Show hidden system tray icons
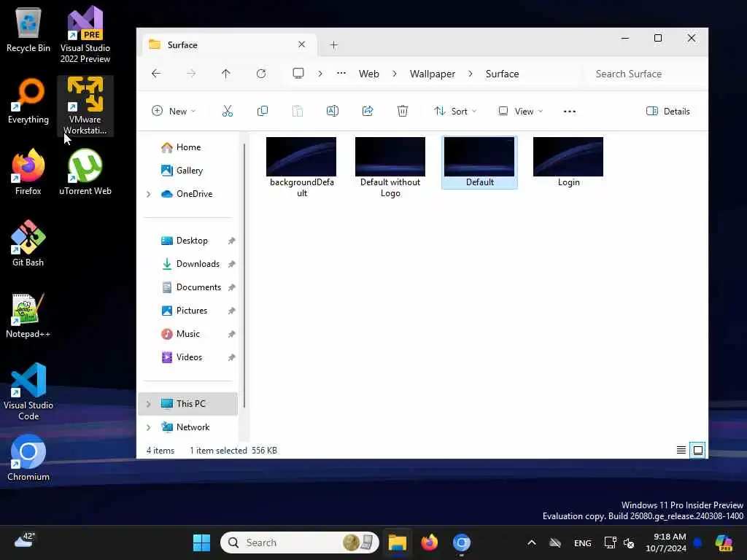 532,542
